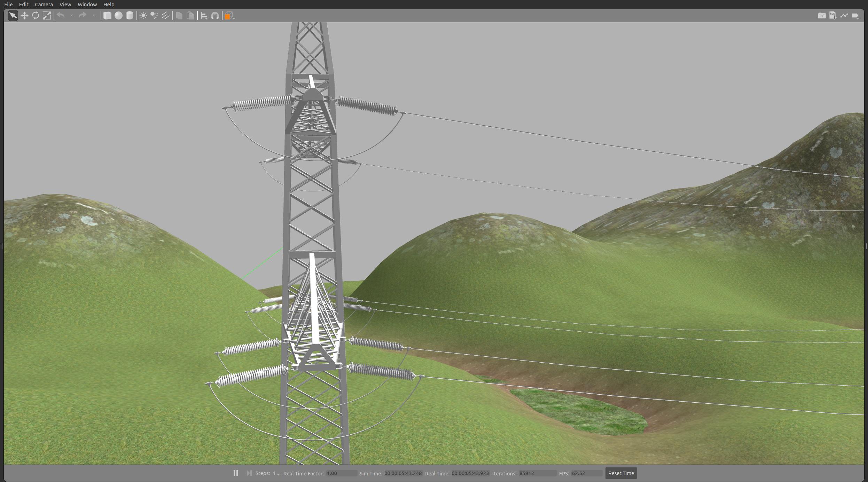Open the Plot graph icon

coord(844,16)
